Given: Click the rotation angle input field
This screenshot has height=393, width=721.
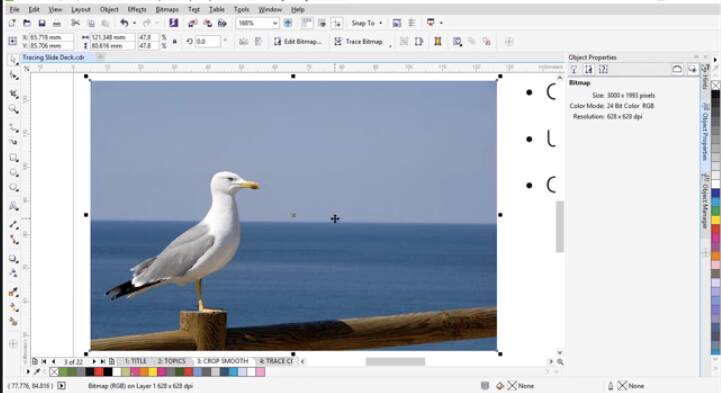Looking at the screenshot, I should pyautogui.click(x=207, y=41).
